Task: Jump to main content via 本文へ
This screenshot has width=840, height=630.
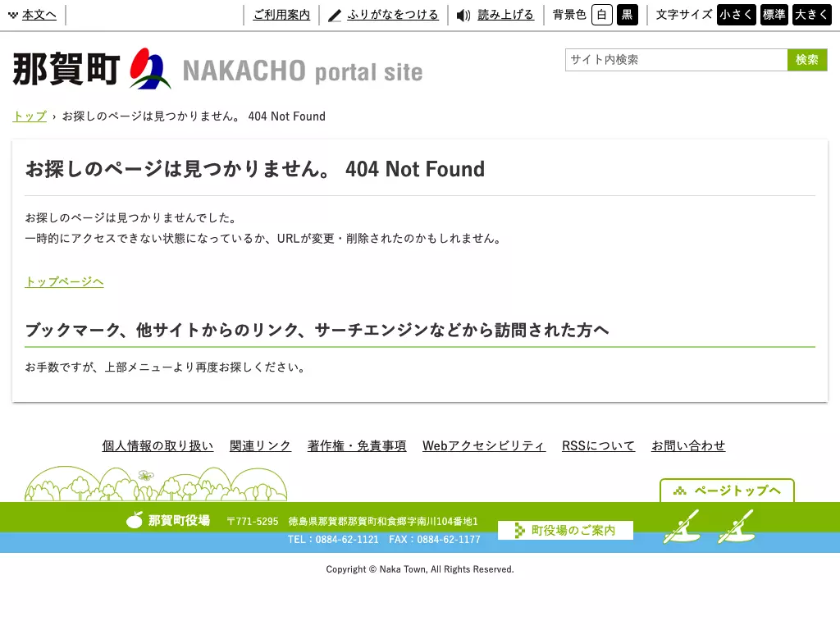Action: pos(39,15)
